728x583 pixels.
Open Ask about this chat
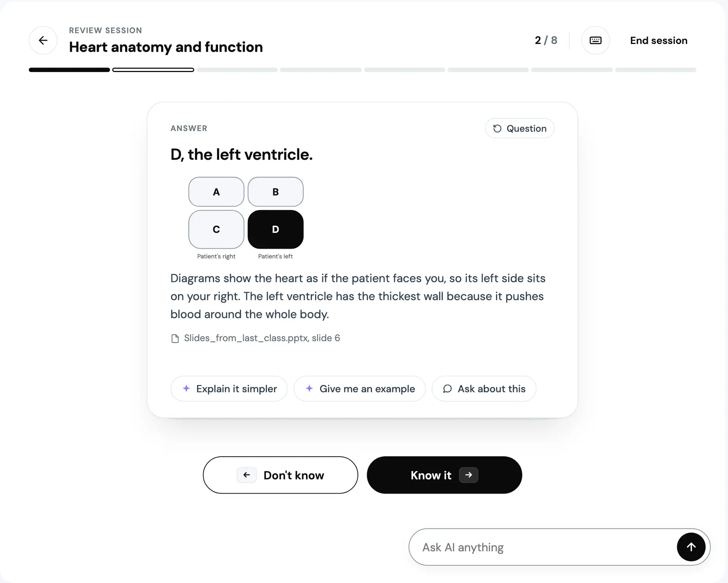click(484, 389)
